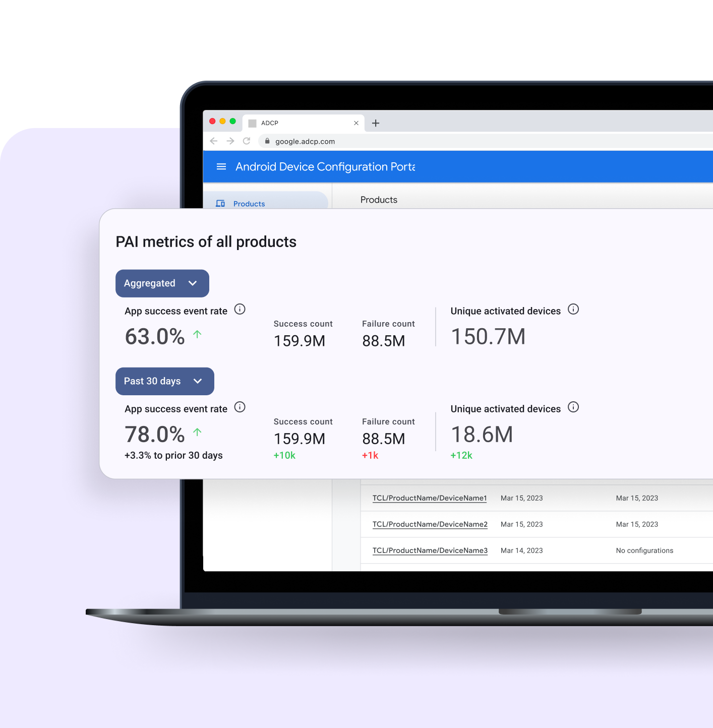
Task: Go back in browser history
Action: tap(214, 141)
